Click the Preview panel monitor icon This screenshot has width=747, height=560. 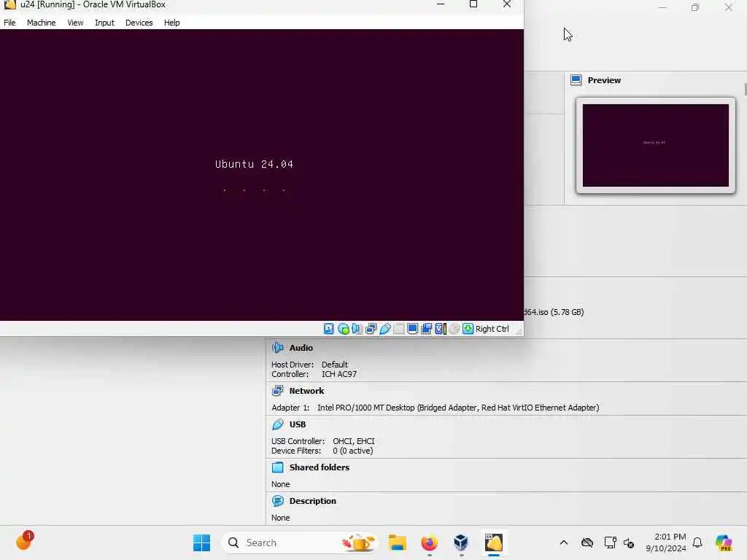[x=576, y=80]
